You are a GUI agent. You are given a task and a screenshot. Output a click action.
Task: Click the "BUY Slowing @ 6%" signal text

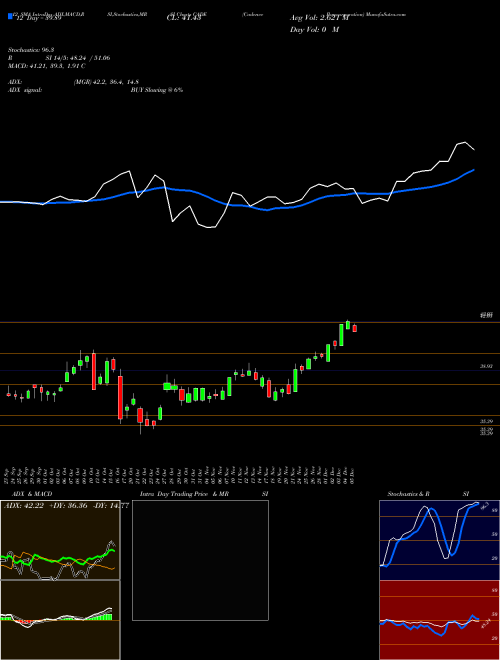tap(157, 90)
